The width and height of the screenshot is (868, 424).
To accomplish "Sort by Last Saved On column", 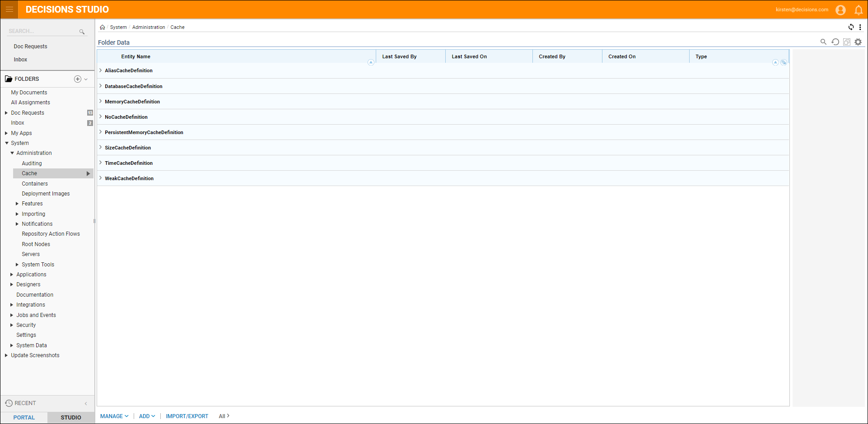I will point(469,56).
